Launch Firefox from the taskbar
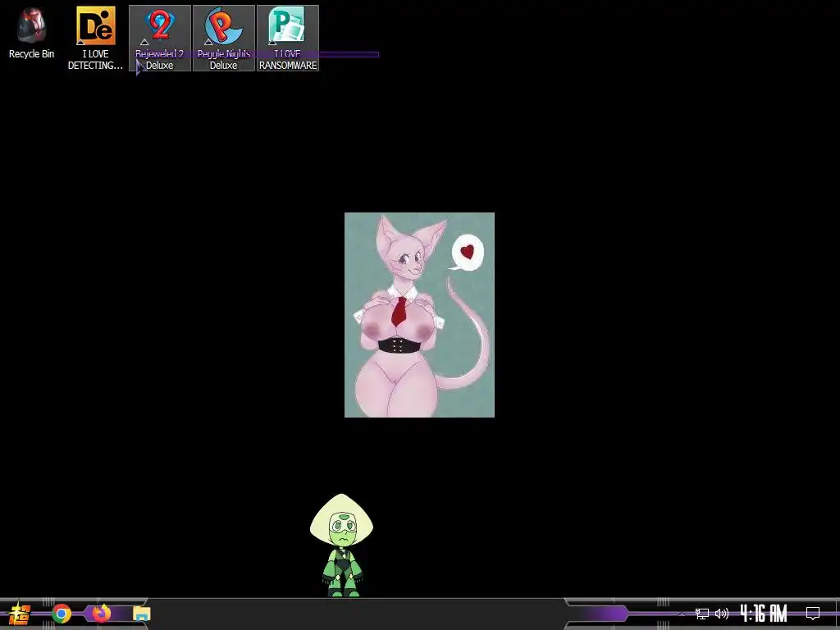840x630 pixels. 101,614
